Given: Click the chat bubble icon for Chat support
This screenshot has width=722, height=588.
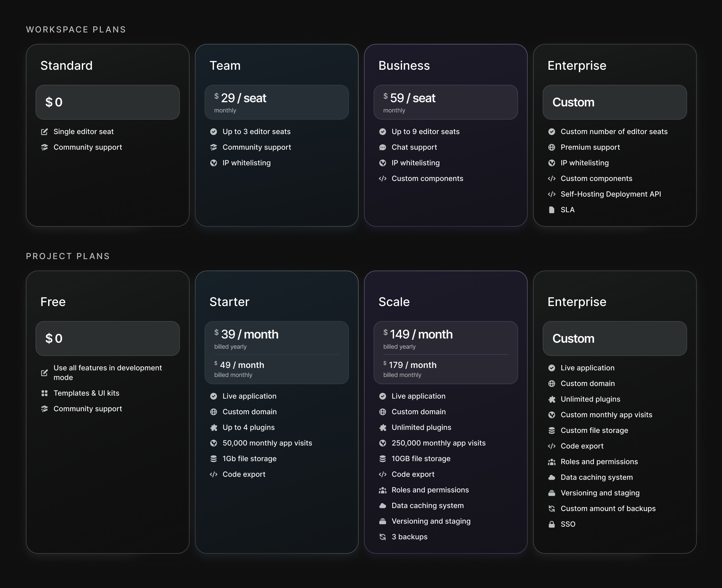Looking at the screenshot, I should tap(382, 147).
